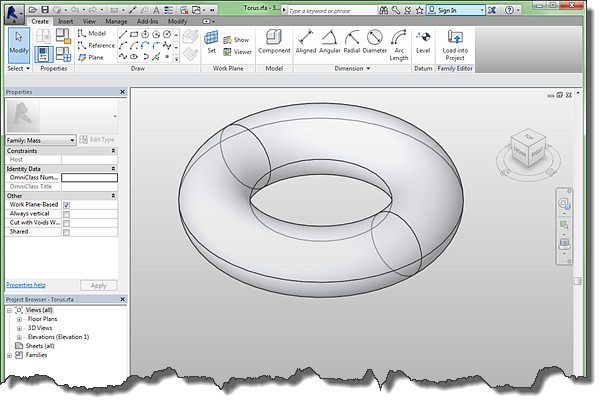Activate the Radial dimension tool
Screen dimensions: 602x413
(x=352, y=41)
